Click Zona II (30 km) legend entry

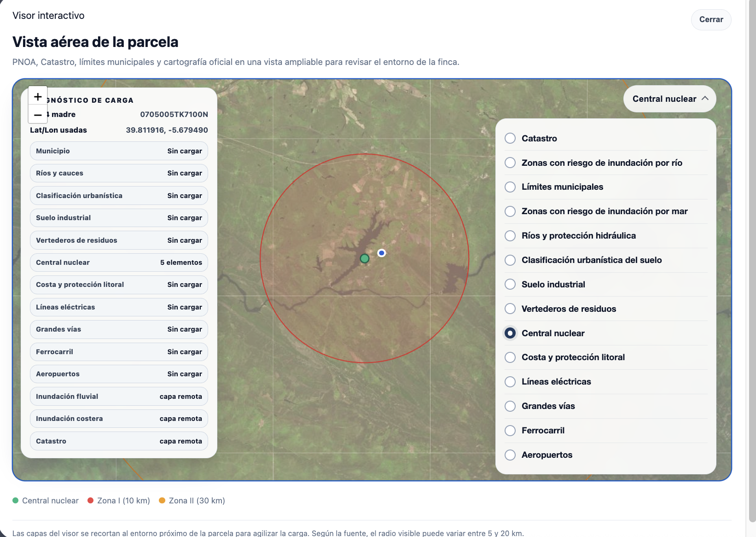192,501
